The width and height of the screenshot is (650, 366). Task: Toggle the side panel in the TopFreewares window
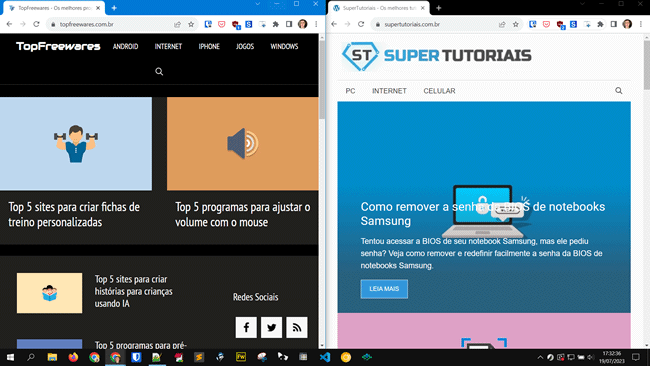point(289,24)
